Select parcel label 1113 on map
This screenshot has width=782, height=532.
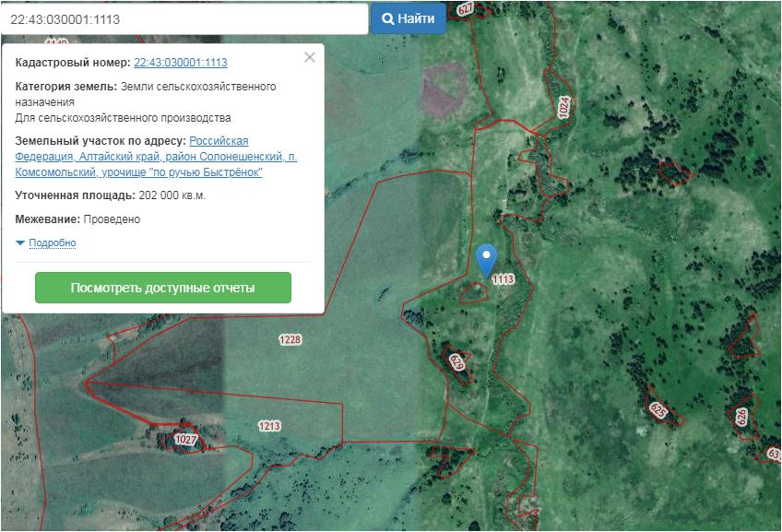(503, 279)
